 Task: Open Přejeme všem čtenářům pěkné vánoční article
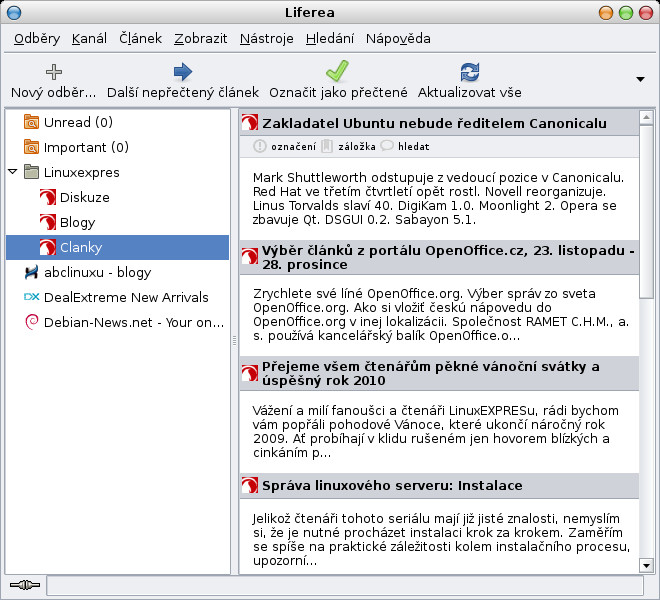click(x=431, y=373)
